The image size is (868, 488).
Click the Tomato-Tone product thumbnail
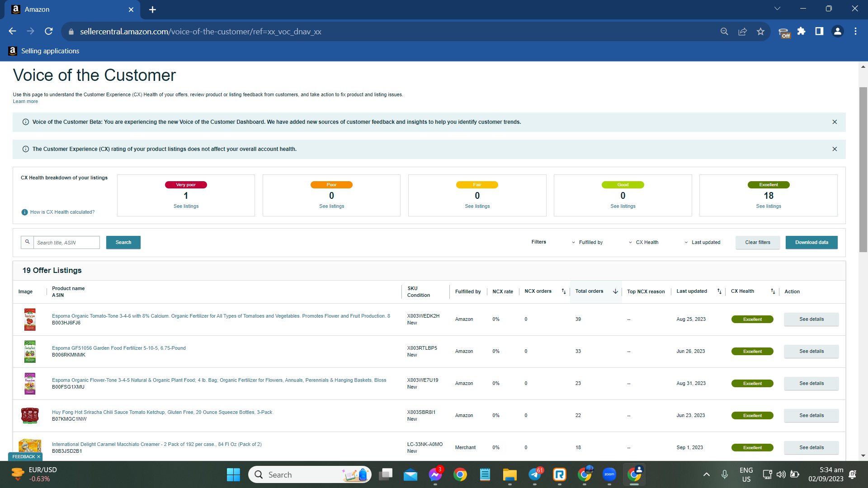(30, 319)
